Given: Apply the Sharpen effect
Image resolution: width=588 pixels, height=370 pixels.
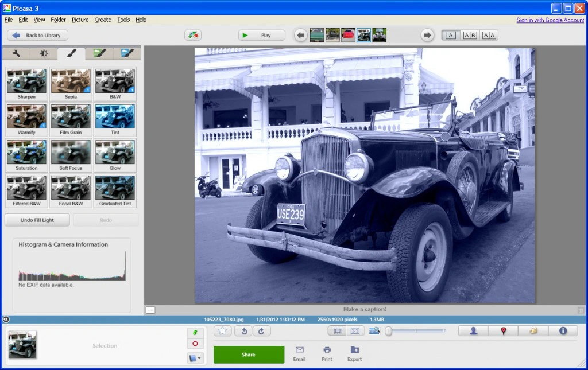Looking at the screenshot, I should [26, 84].
